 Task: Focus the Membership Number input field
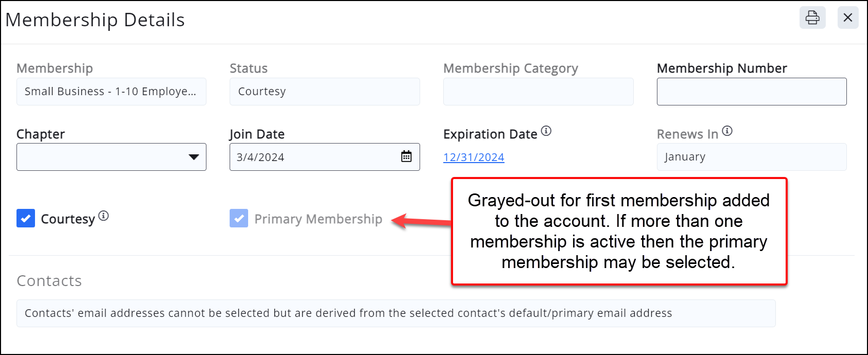[751, 92]
